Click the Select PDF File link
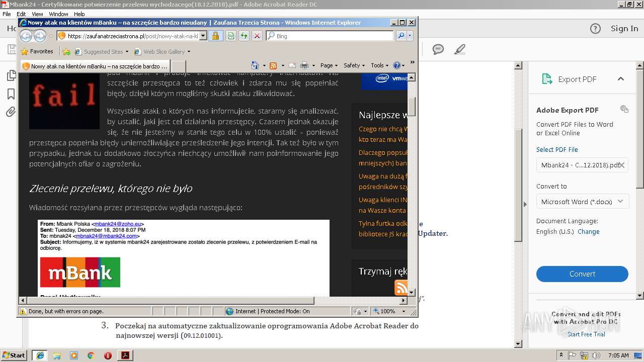Viewport: 644px width, 362px height. click(x=557, y=149)
